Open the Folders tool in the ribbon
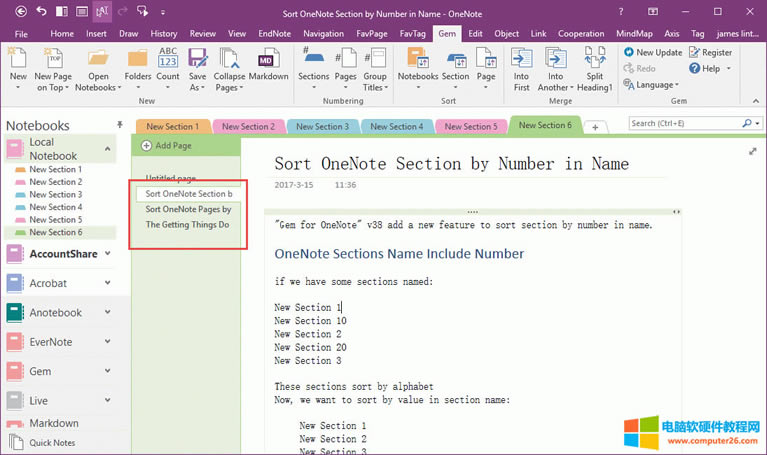The width and height of the screenshot is (767, 455). (x=139, y=63)
